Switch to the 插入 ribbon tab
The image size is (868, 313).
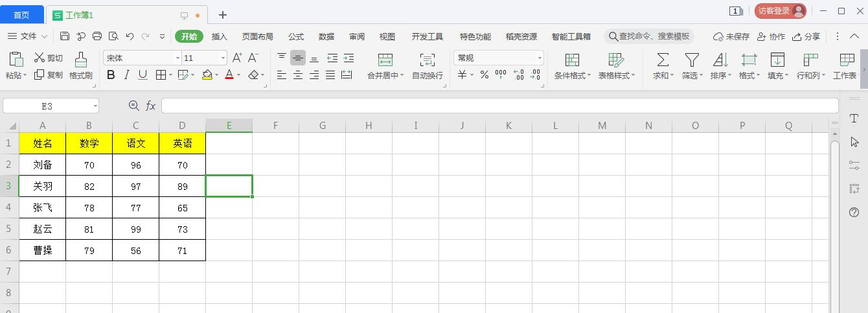220,36
